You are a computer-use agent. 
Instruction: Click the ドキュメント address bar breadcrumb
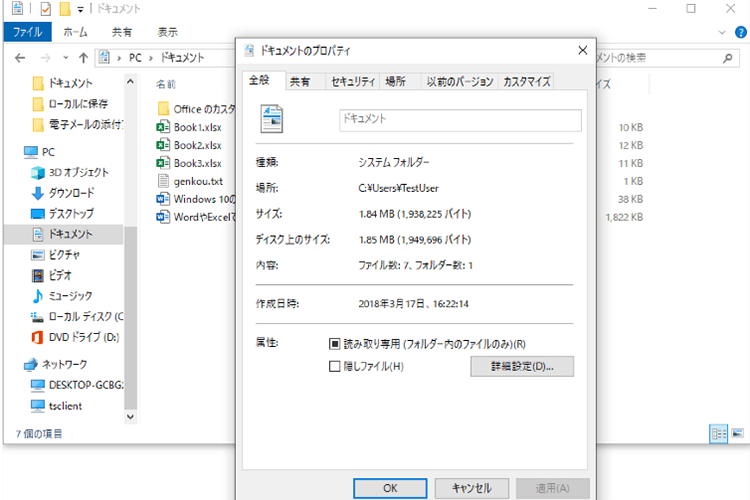point(182,58)
